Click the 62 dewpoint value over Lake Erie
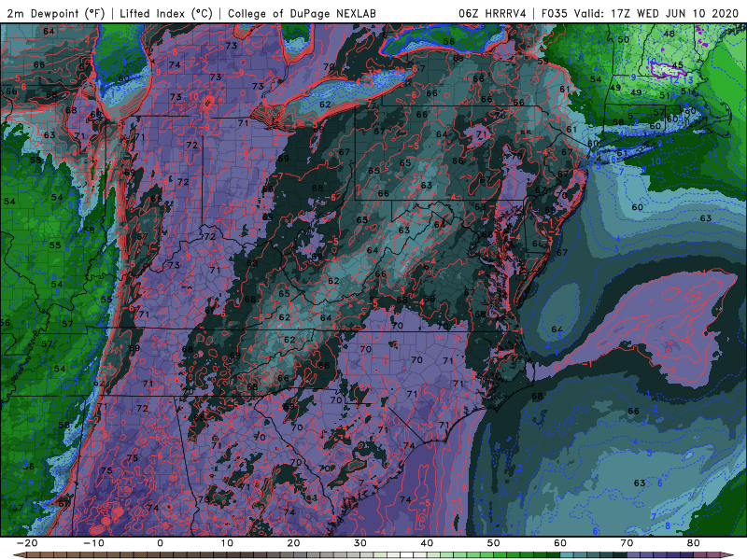This screenshot has width=747, height=560. pyautogui.click(x=325, y=105)
